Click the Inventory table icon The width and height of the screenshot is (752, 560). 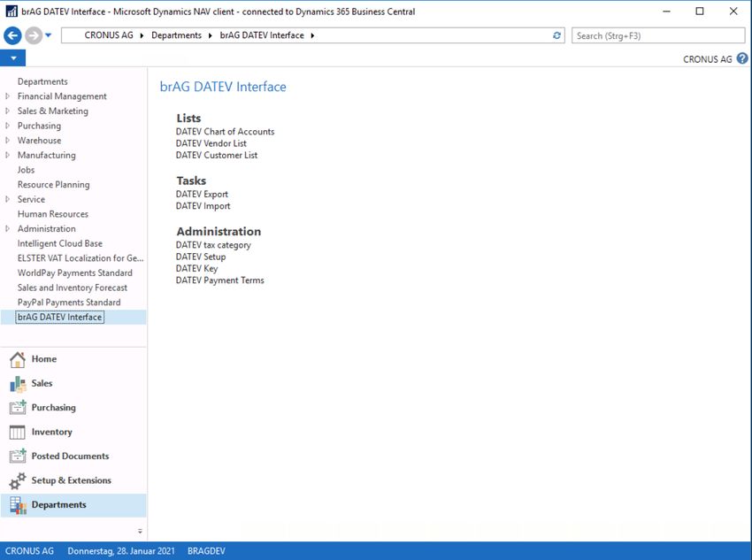[18, 432]
